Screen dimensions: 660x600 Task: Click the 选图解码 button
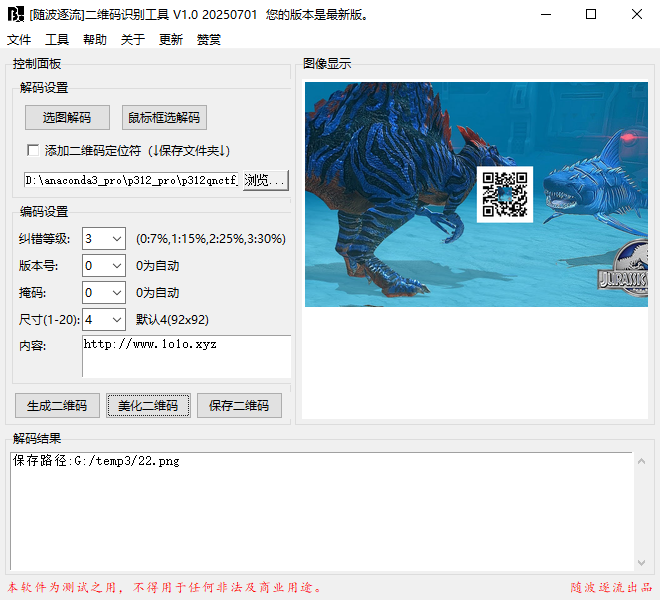pos(67,117)
